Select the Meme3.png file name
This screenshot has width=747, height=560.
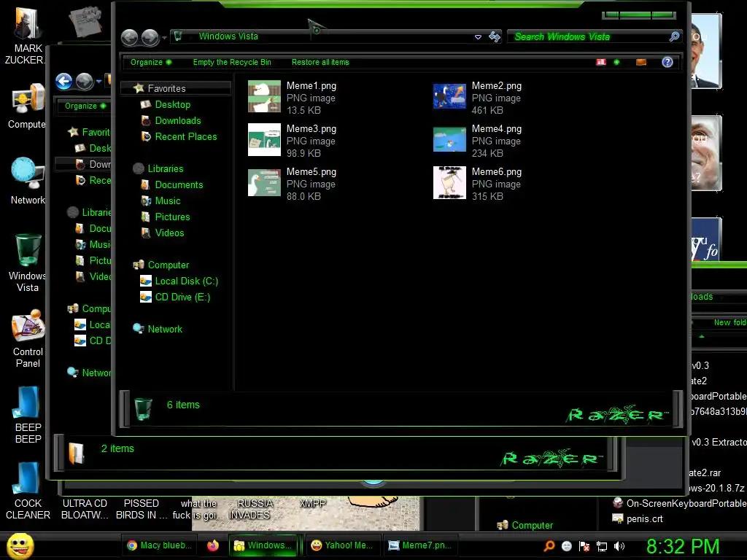tap(311, 128)
